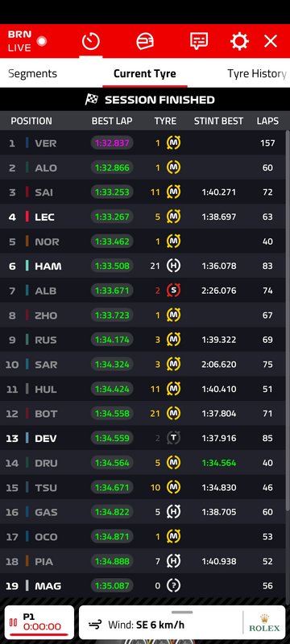Screen dimensions: 290x644
Task: Expand the bottom weather panel handle
Action: tap(182, 612)
